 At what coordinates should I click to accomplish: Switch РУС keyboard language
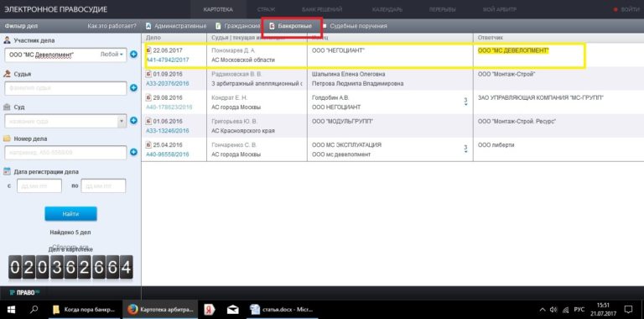coord(579,310)
